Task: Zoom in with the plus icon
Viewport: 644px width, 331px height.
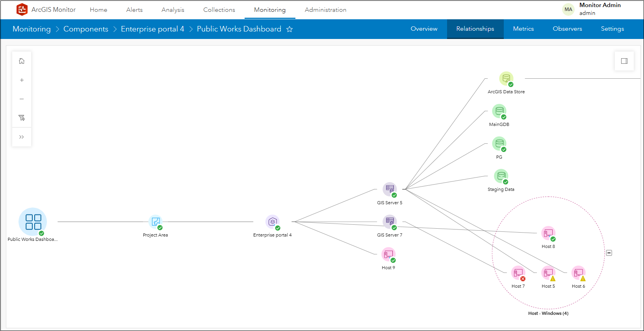Action: (x=22, y=80)
